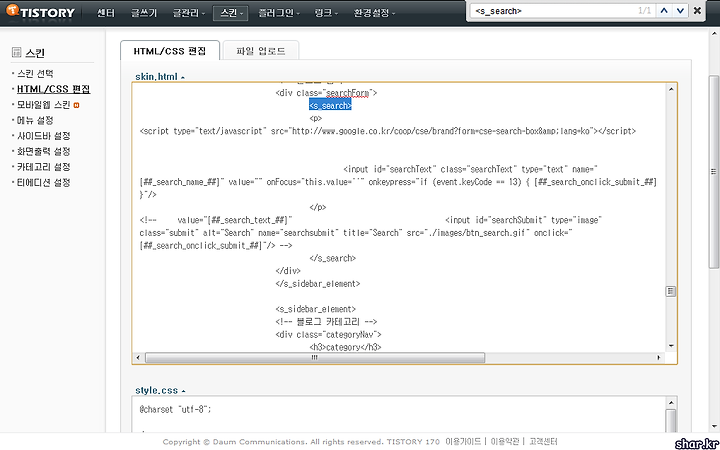Click in the find bar search field
The width and height of the screenshot is (720, 450).
coord(553,11)
